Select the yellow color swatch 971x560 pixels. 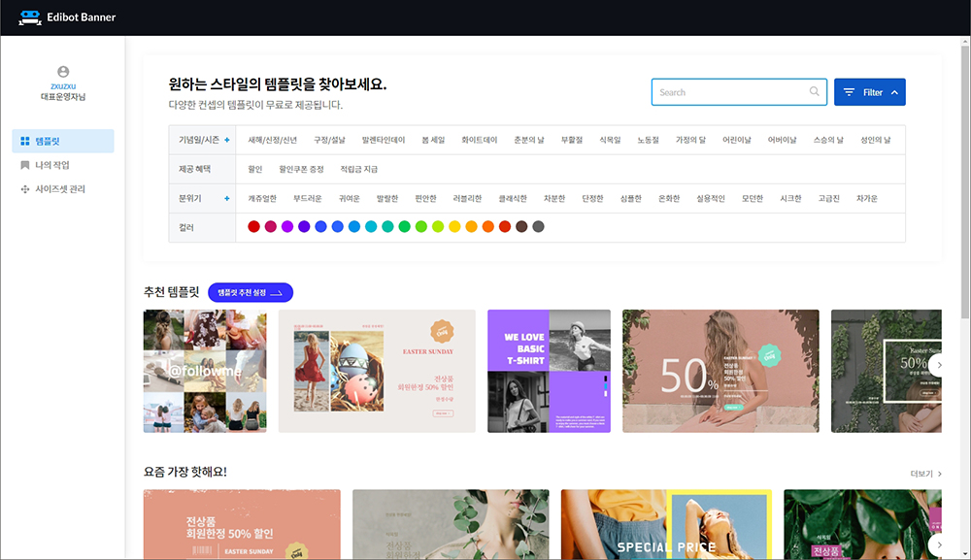pos(454,226)
